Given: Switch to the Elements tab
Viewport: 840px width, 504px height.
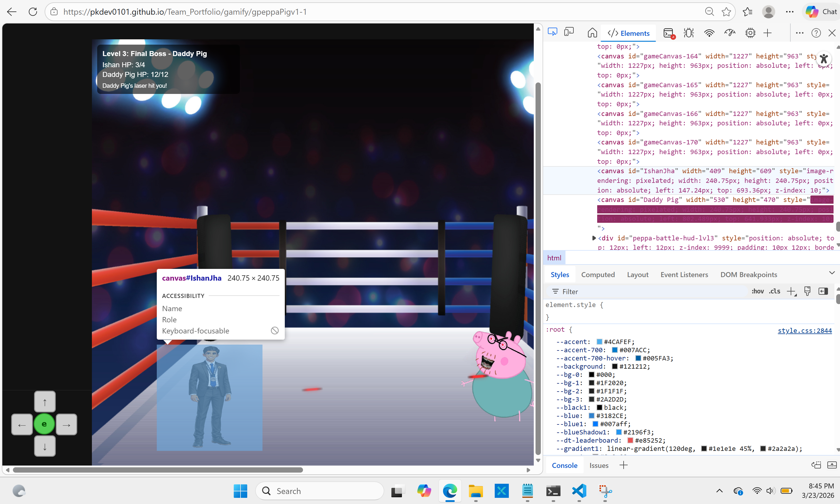Looking at the screenshot, I should click(x=628, y=33).
